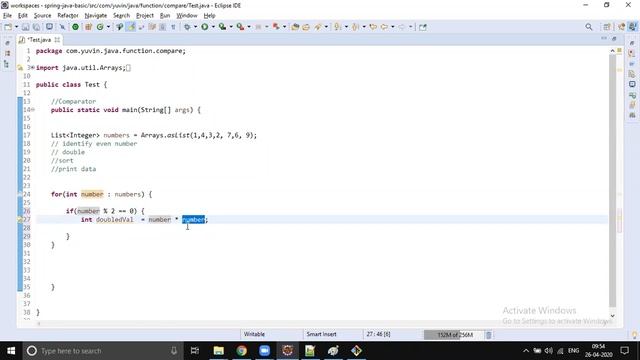
Task: Click the rightmost open-external toolbar icon
Action: (x=422, y=27)
